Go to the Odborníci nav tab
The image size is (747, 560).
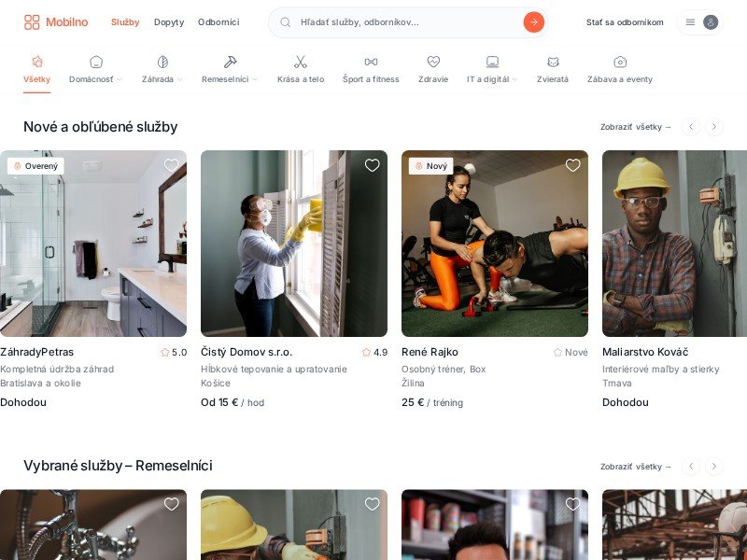point(218,22)
